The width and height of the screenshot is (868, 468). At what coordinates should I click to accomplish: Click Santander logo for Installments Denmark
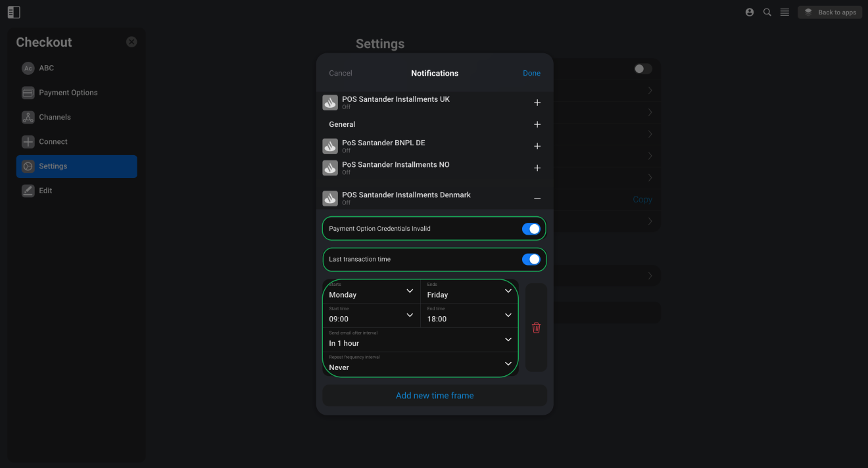tap(330, 198)
